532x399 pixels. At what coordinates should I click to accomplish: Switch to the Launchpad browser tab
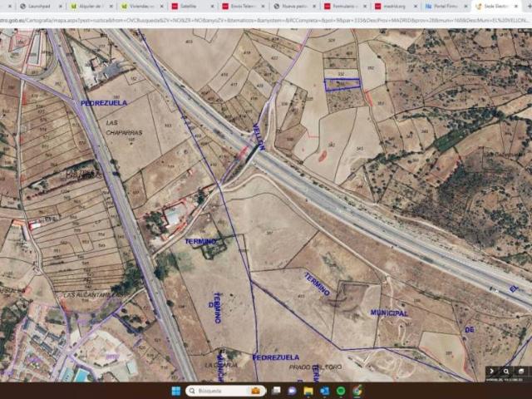pos(41,6)
